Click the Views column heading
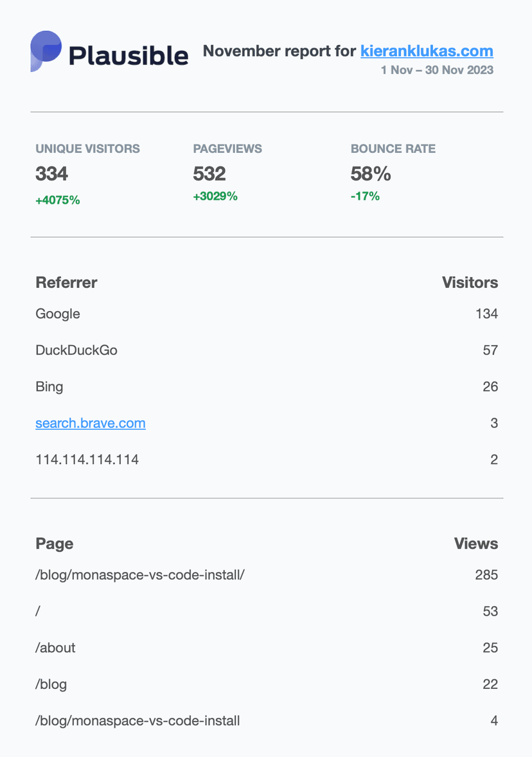This screenshot has height=757, width=532. 475,544
